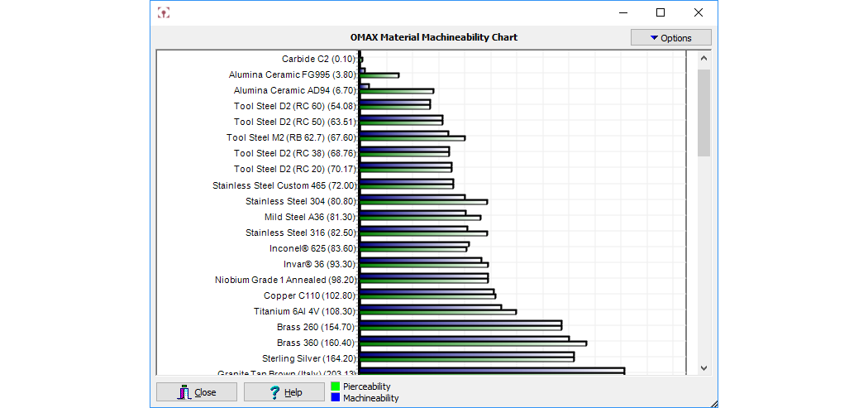Screen dimensions: 868x408
Task: Minimize the chart window
Action: coord(622,12)
